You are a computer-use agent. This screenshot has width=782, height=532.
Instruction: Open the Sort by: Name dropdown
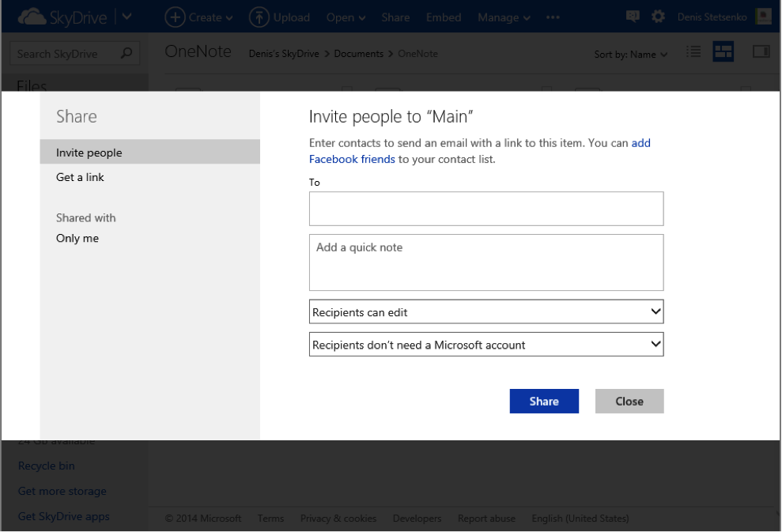pos(630,55)
